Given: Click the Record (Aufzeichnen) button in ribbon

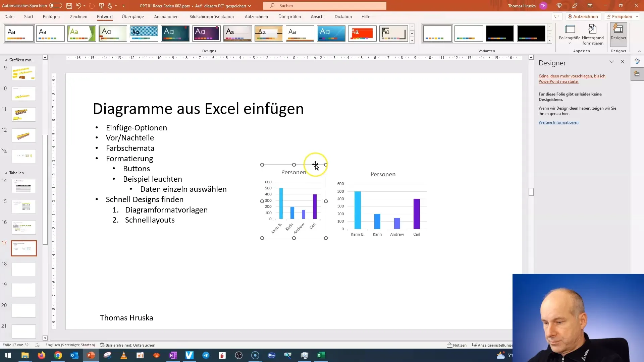Looking at the screenshot, I should (x=581, y=16).
